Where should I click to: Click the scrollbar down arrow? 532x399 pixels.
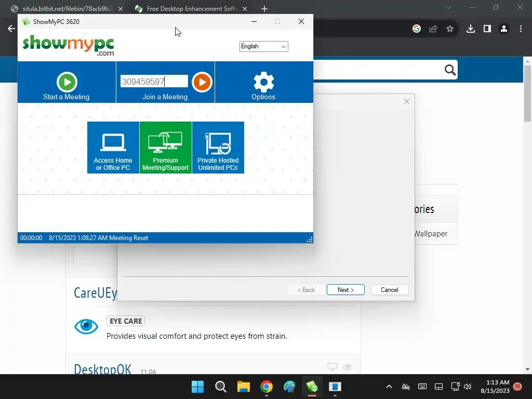click(527, 369)
